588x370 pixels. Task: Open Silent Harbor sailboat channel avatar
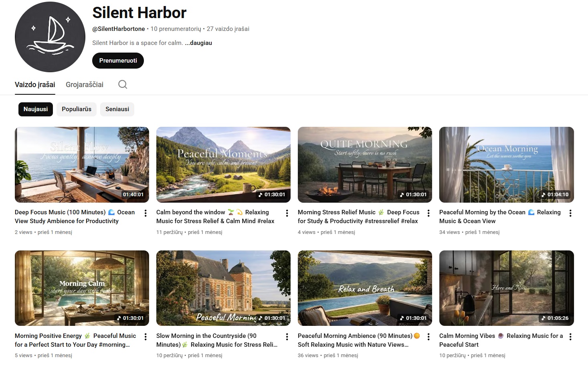pyautogui.click(x=50, y=37)
